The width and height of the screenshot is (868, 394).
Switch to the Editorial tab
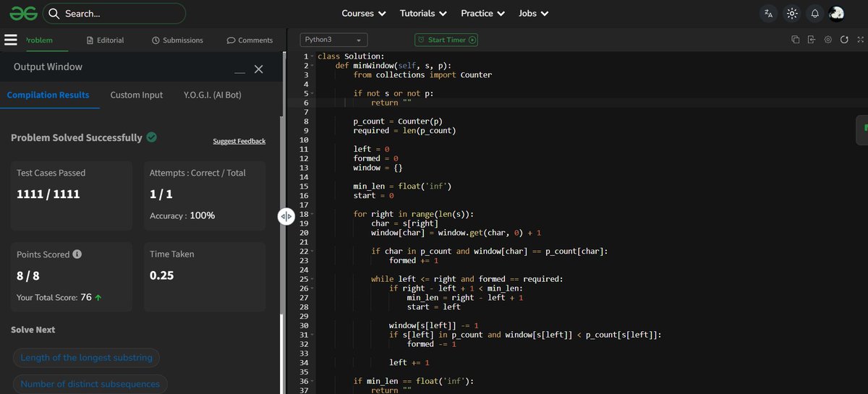[x=105, y=40]
